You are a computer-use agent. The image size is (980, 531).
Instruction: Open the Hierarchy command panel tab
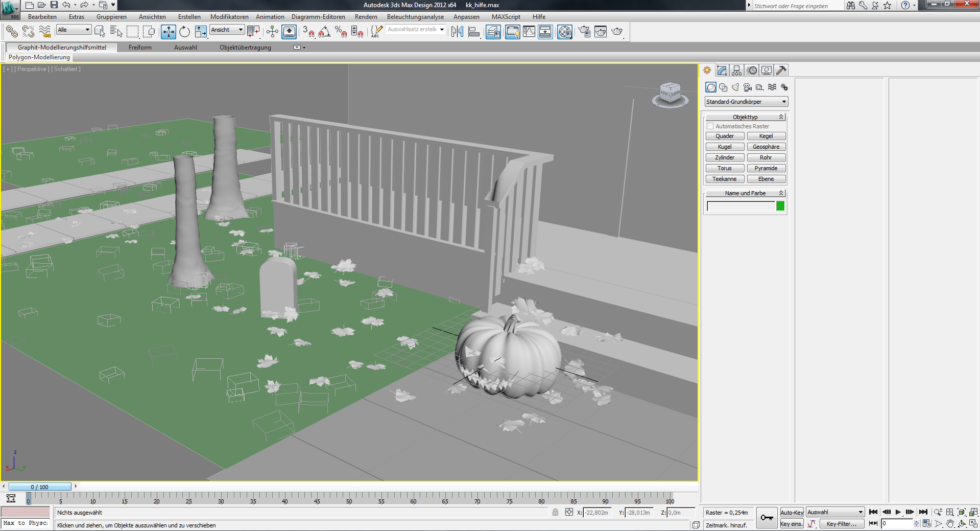(x=736, y=71)
